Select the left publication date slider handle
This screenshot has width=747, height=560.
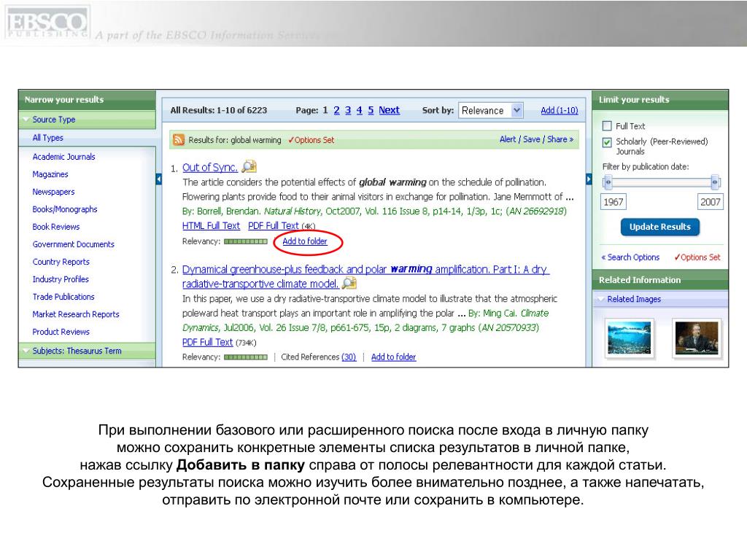(608, 182)
